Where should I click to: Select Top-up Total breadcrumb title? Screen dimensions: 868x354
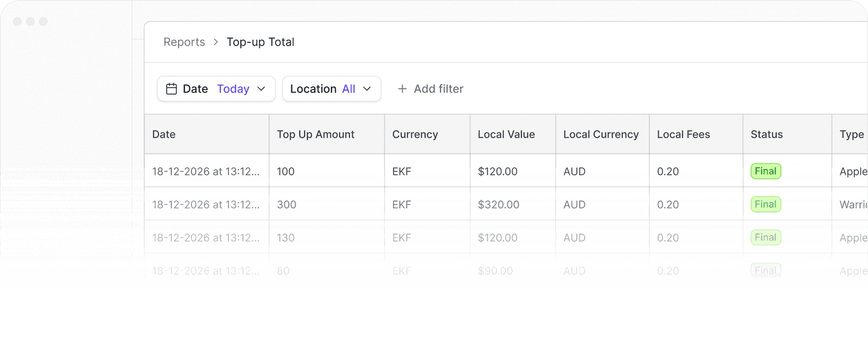tap(260, 42)
